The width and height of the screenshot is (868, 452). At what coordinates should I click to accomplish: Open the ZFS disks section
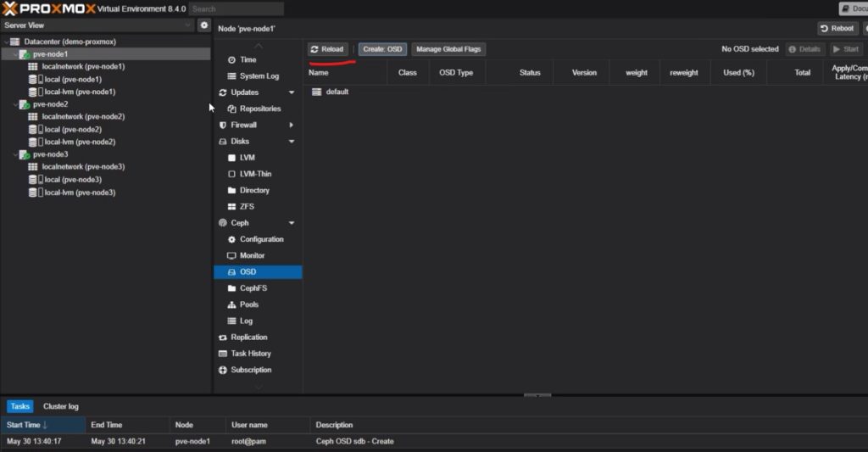[247, 206]
